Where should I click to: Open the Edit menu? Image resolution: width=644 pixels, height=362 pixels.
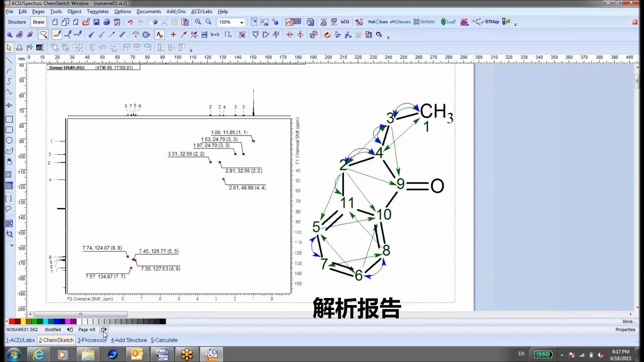22,11
